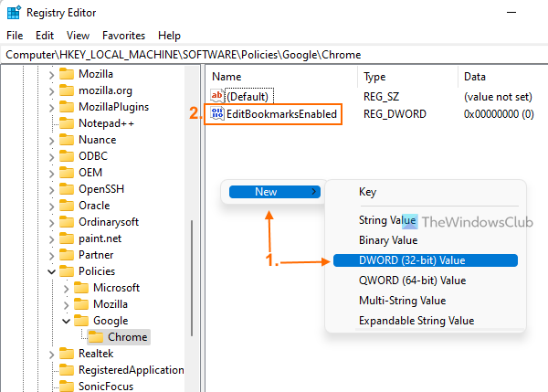Click the RegisteredApplication folder icon
Screen dimensions: 548x392
67,370
